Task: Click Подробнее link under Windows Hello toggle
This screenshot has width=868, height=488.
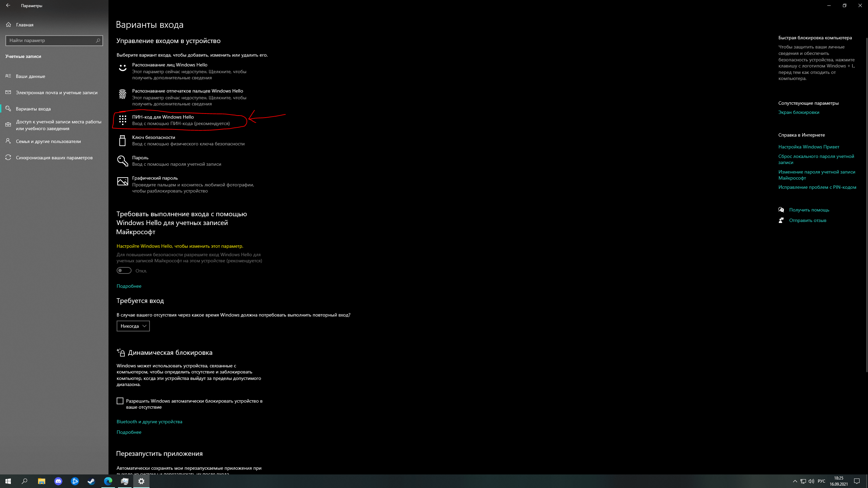Action: pos(129,286)
